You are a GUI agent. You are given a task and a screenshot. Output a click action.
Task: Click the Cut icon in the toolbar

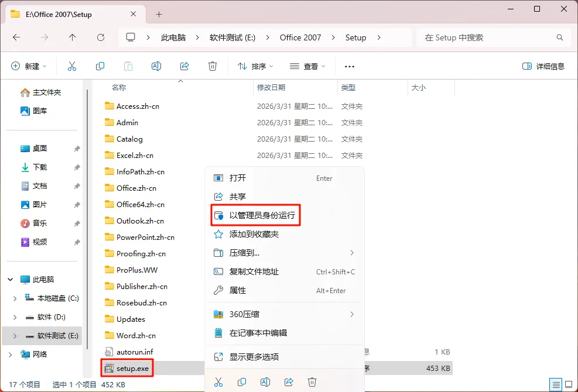tap(72, 66)
